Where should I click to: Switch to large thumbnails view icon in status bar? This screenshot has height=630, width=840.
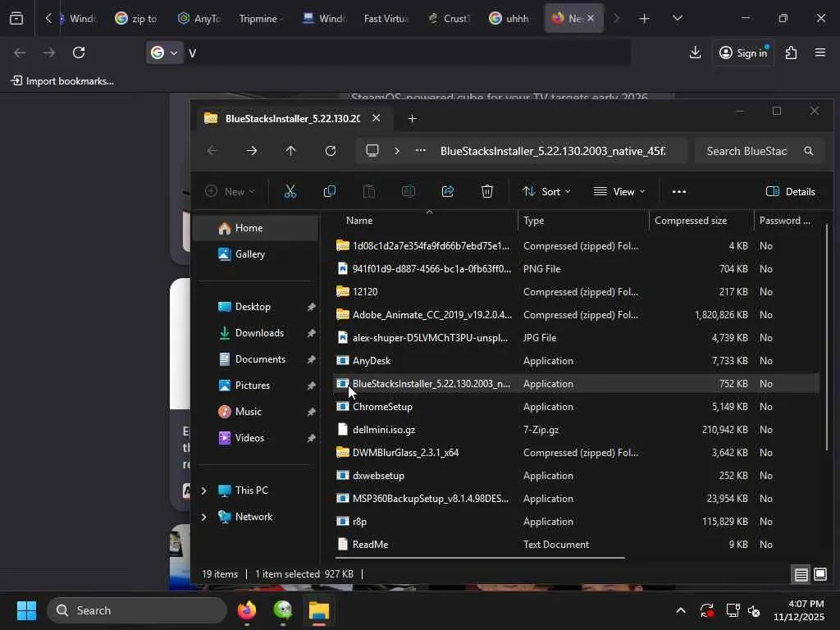(x=820, y=574)
